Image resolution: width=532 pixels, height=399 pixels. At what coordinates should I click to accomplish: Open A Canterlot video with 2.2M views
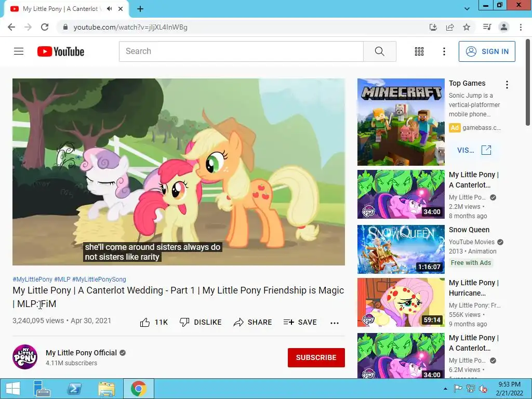point(401,194)
